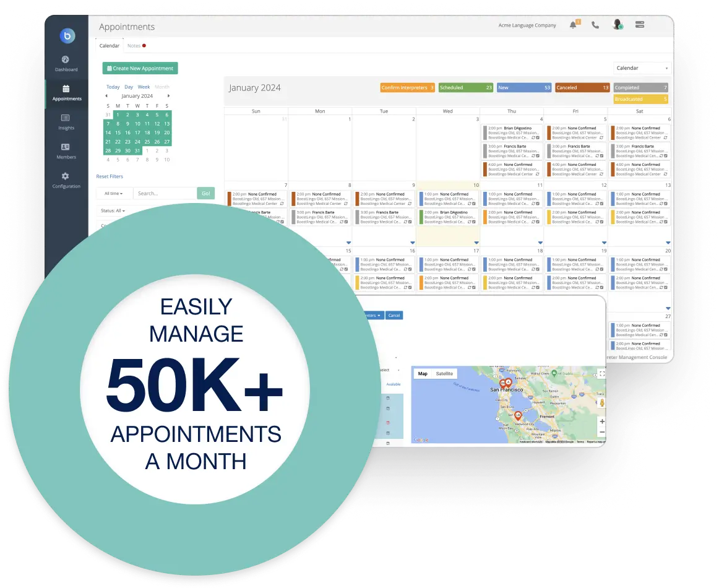This screenshot has width=719, height=588.
Task: Open Brian DAgostino appointment on Thursday 4
Action: click(x=512, y=133)
